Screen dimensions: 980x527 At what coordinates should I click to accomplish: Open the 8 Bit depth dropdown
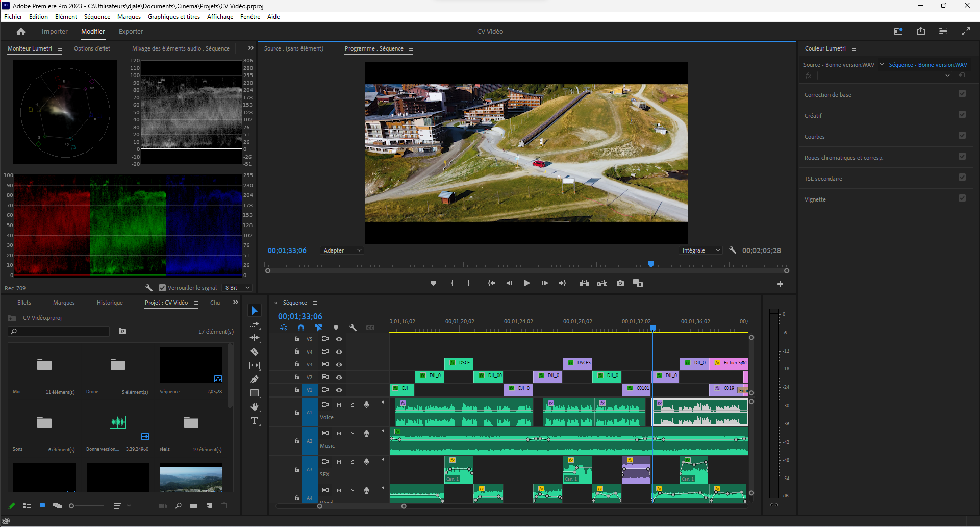pos(237,288)
